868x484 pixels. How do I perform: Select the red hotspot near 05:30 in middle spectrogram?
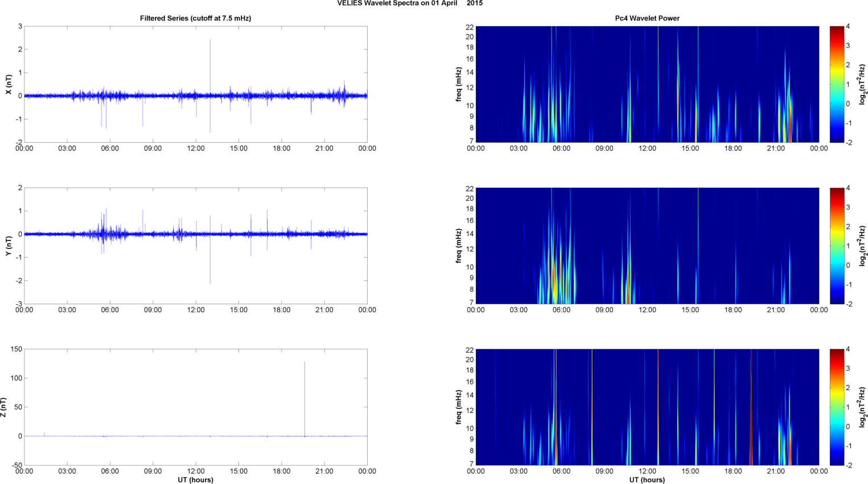pyautogui.click(x=553, y=279)
